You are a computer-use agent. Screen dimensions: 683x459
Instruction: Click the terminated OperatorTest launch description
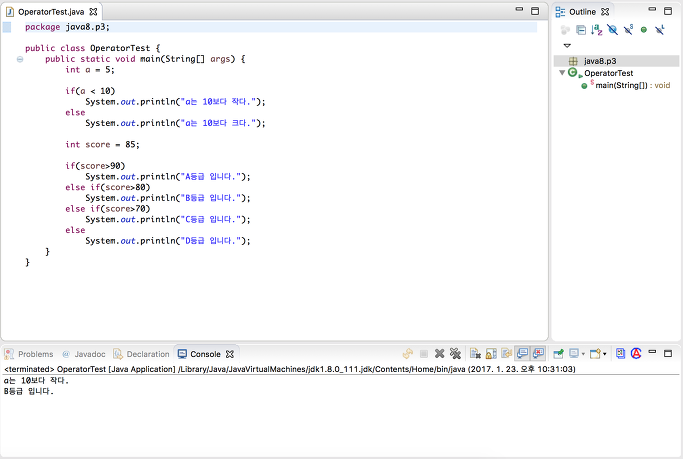pos(290,369)
